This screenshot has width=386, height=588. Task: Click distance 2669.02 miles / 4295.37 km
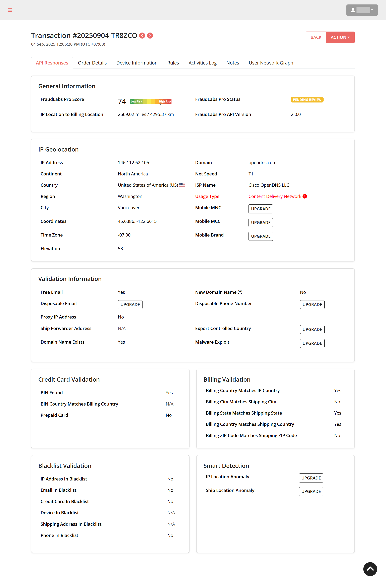tap(146, 114)
